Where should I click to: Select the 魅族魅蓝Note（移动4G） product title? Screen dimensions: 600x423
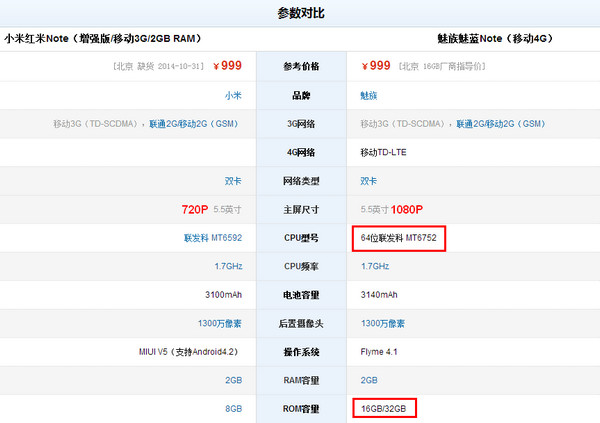[496, 39]
